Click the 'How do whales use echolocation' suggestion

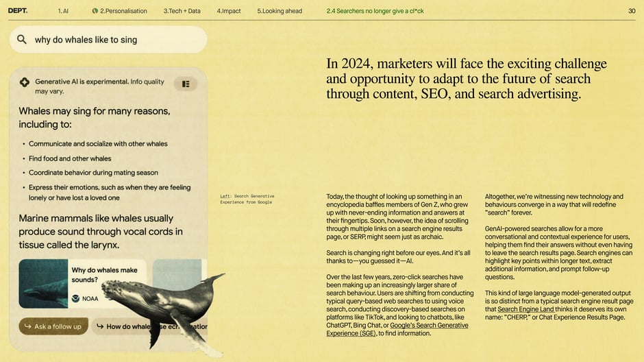point(150,326)
